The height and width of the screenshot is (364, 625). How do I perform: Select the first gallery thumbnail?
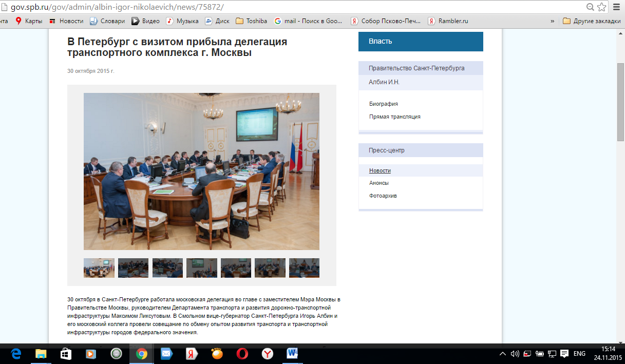pos(99,268)
